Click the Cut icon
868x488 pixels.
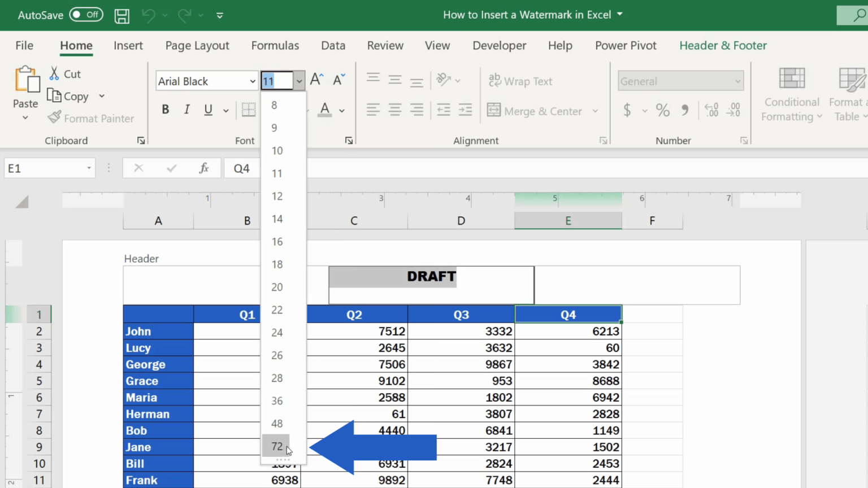click(54, 73)
